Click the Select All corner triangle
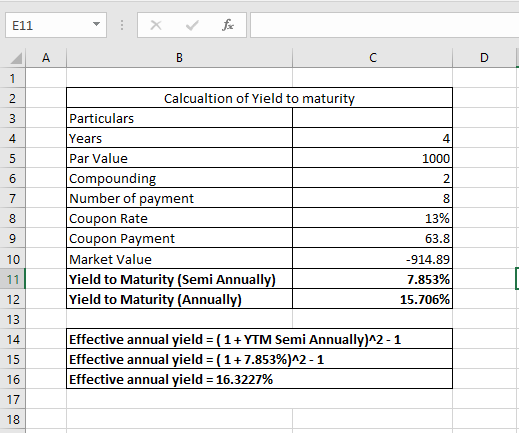Image resolution: width=519 pixels, height=433 pixels. coord(16,58)
